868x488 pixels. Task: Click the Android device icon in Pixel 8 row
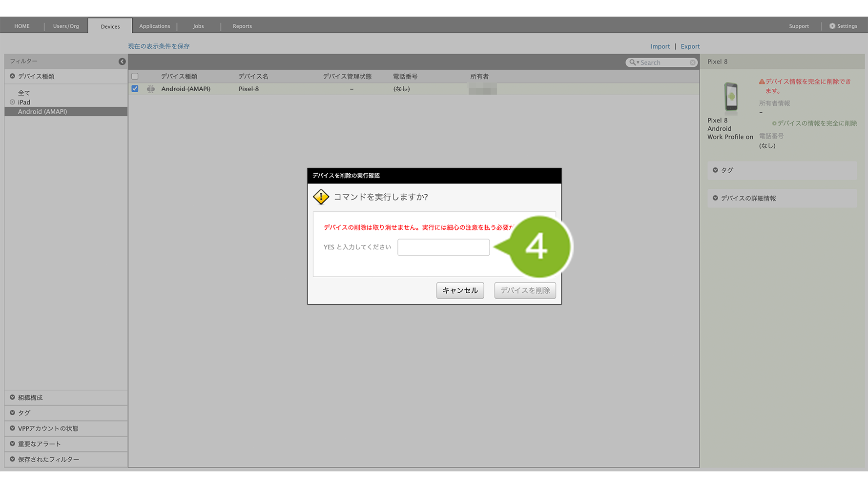(x=151, y=89)
